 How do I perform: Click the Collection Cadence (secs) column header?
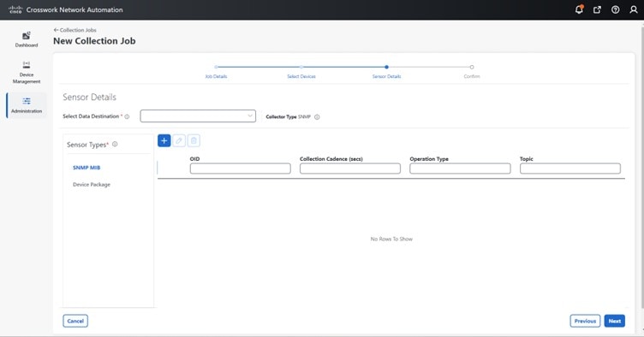click(x=331, y=158)
